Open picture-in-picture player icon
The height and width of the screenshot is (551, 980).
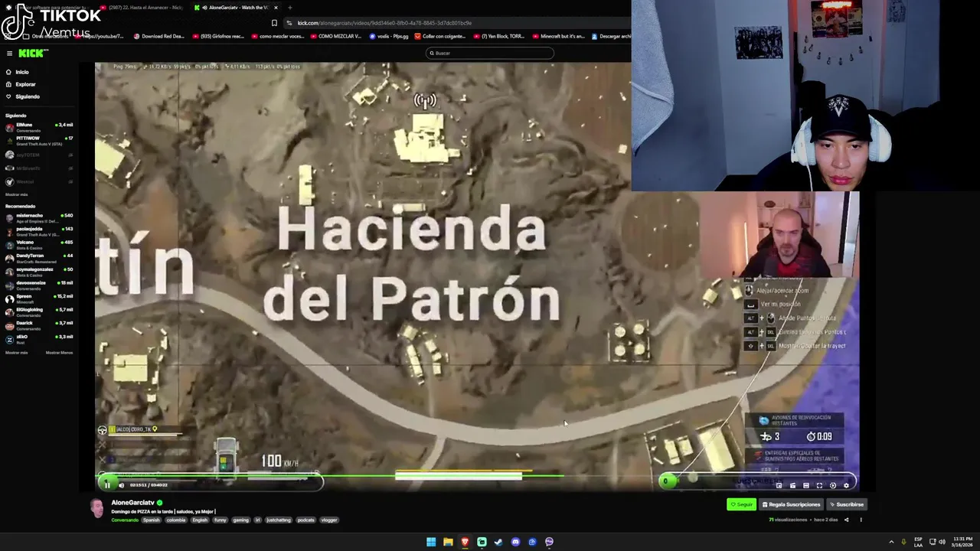coord(779,485)
